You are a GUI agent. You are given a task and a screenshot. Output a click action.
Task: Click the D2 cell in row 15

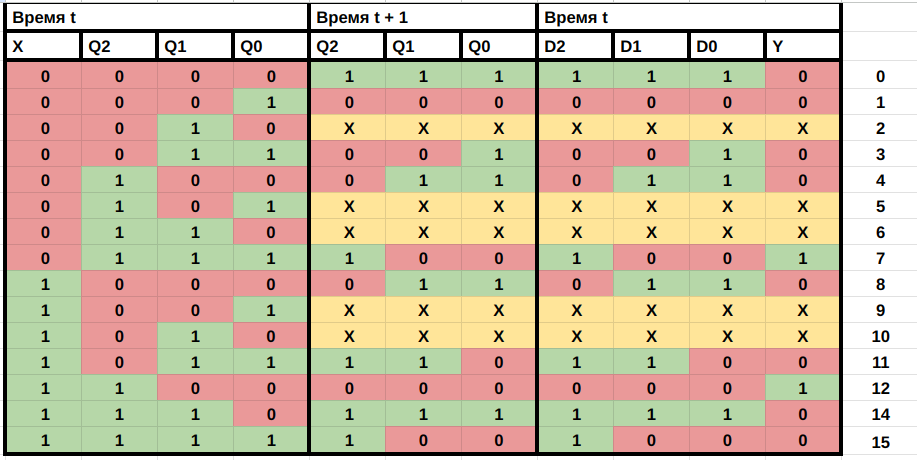pos(575,440)
